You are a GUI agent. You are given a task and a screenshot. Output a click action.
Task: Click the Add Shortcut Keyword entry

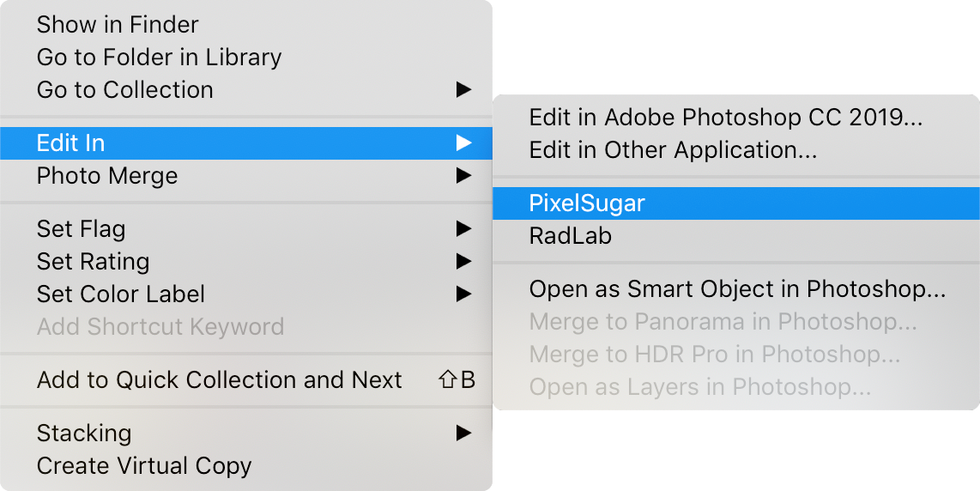pos(160,327)
